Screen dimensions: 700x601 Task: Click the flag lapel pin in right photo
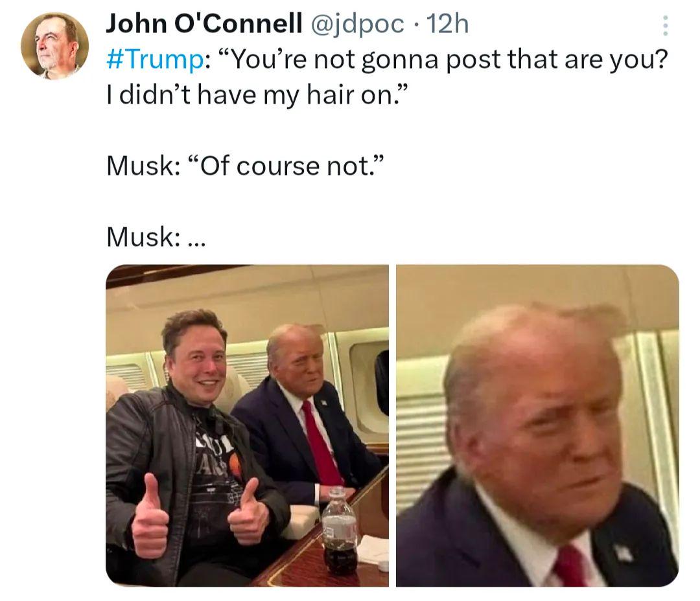624,553
